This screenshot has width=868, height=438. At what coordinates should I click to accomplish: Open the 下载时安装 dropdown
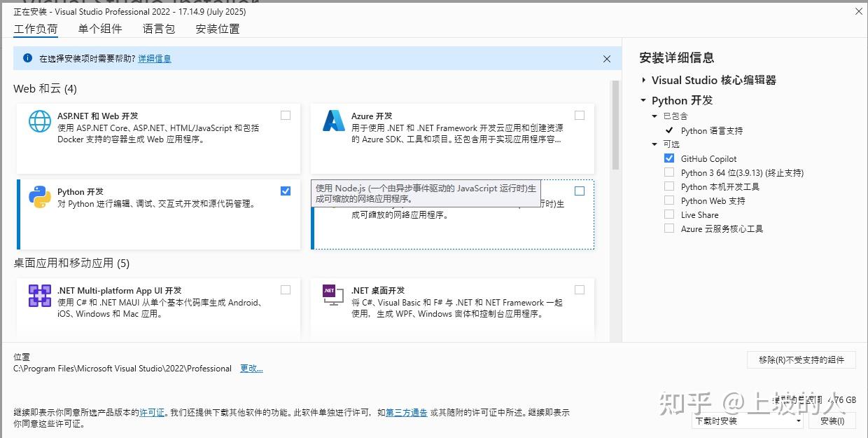click(797, 421)
